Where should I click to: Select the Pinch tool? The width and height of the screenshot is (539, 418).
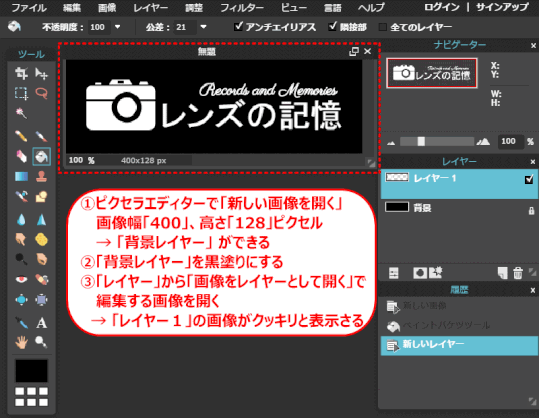coord(42,300)
